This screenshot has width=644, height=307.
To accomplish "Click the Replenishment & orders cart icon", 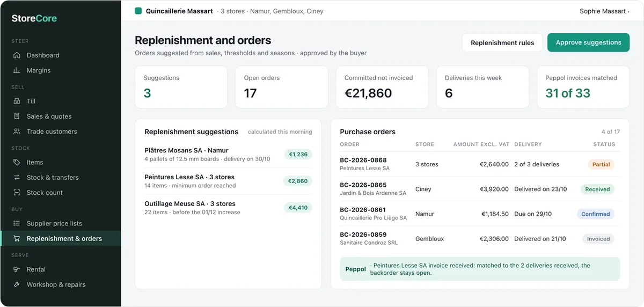I will click(17, 238).
